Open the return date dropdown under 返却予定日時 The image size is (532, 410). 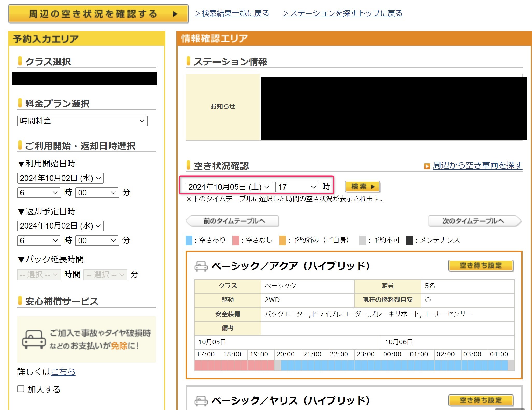60,226
